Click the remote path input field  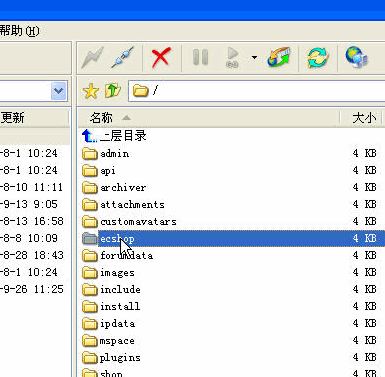click(x=257, y=91)
